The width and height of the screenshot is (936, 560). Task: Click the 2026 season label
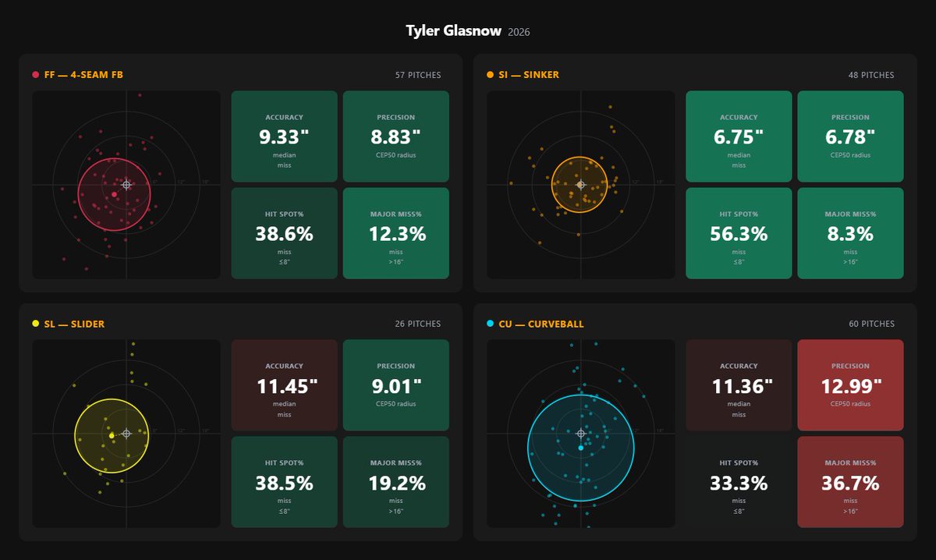pyautogui.click(x=519, y=32)
